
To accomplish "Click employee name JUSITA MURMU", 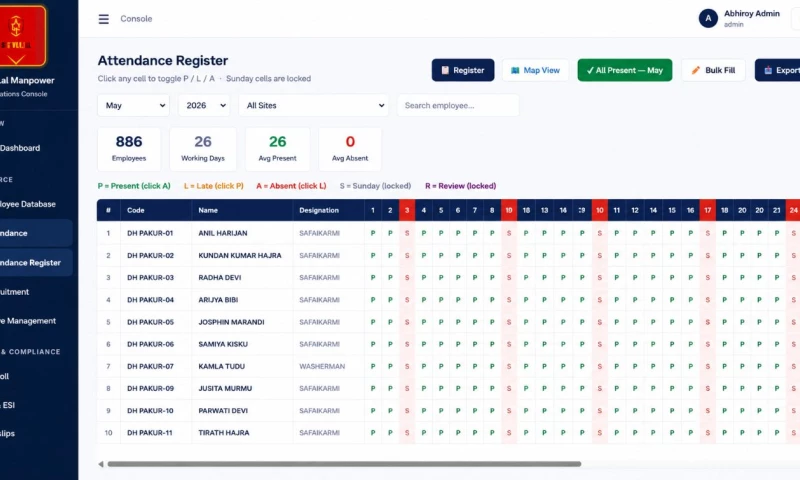I will 225,389.
